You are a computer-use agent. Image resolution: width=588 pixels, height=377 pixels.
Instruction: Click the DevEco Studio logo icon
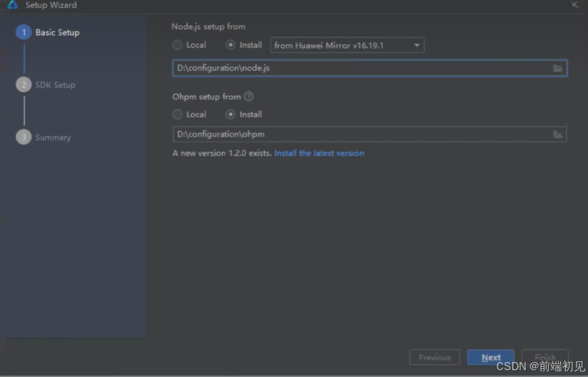12,5
